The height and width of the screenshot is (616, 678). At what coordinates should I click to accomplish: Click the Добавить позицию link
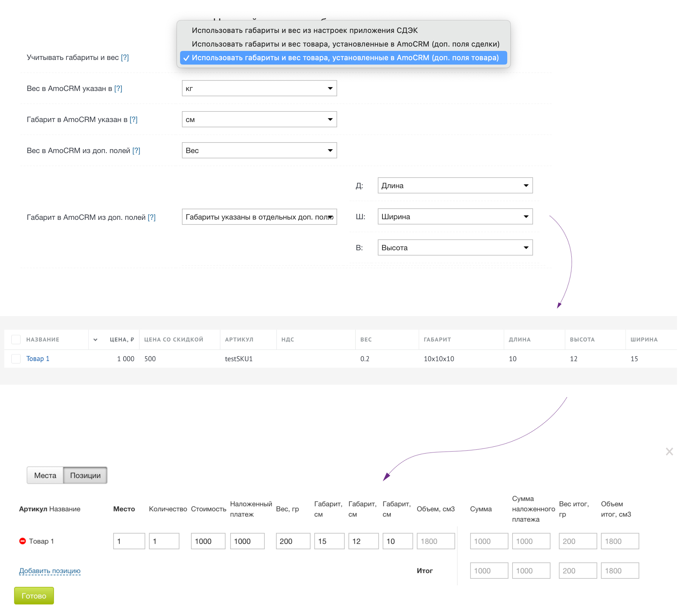pyautogui.click(x=50, y=571)
